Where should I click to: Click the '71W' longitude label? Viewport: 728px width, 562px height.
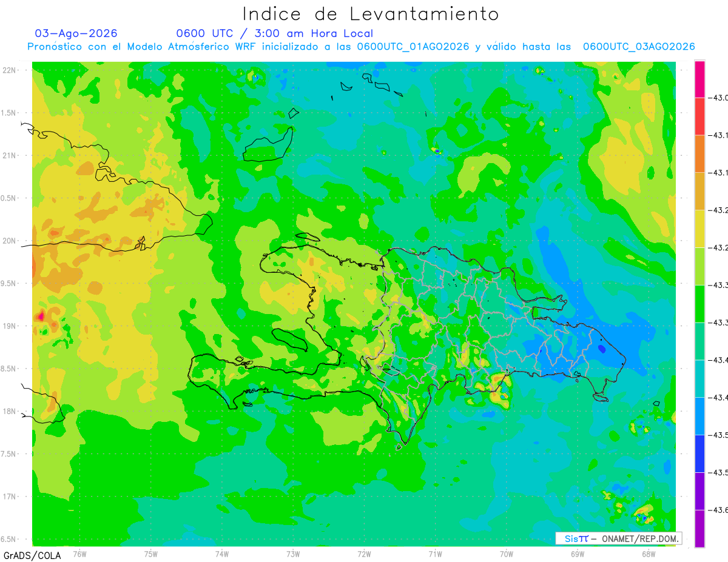(x=435, y=554)
